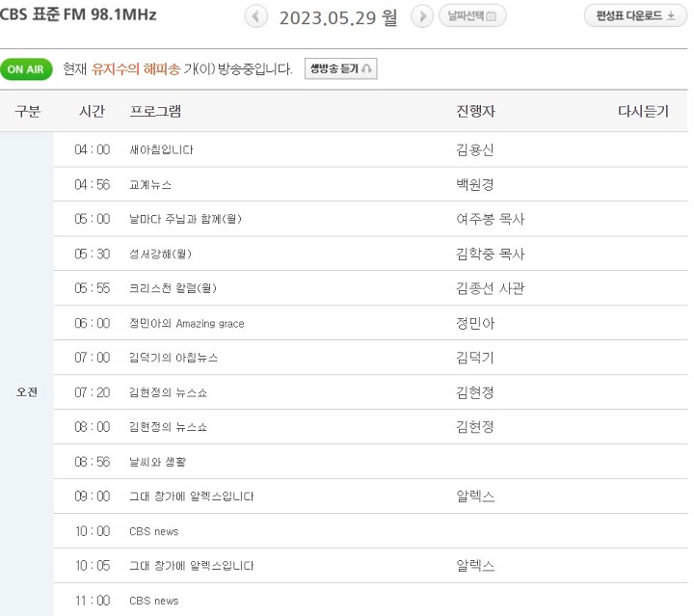The image size is (694, 616).
Task: Click the 생방송 듣기 live listen button
Action: (341, 68)
